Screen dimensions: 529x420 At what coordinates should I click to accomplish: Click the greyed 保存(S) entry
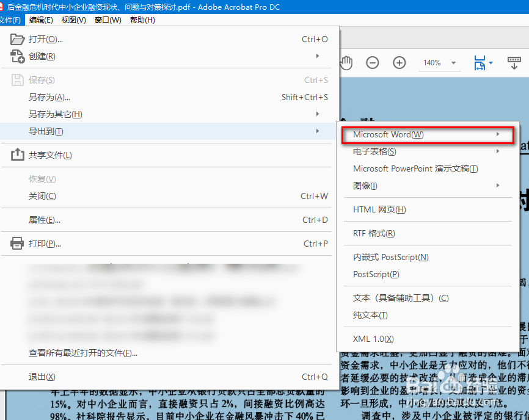(169, 80)
